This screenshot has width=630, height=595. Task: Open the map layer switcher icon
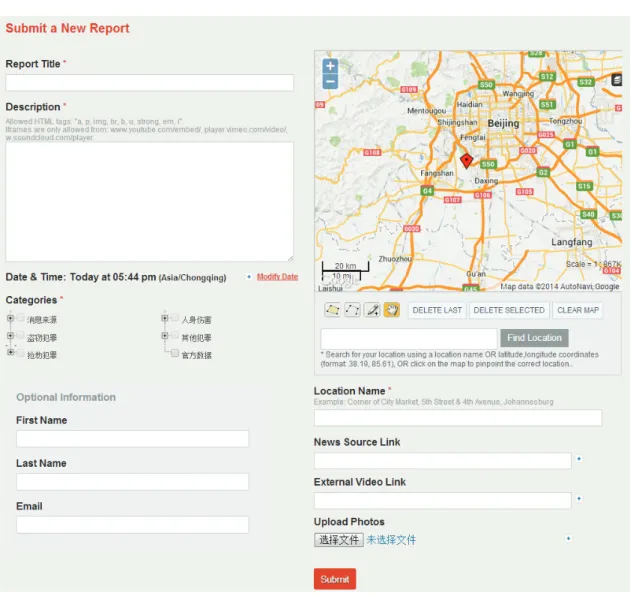point(617,80)
